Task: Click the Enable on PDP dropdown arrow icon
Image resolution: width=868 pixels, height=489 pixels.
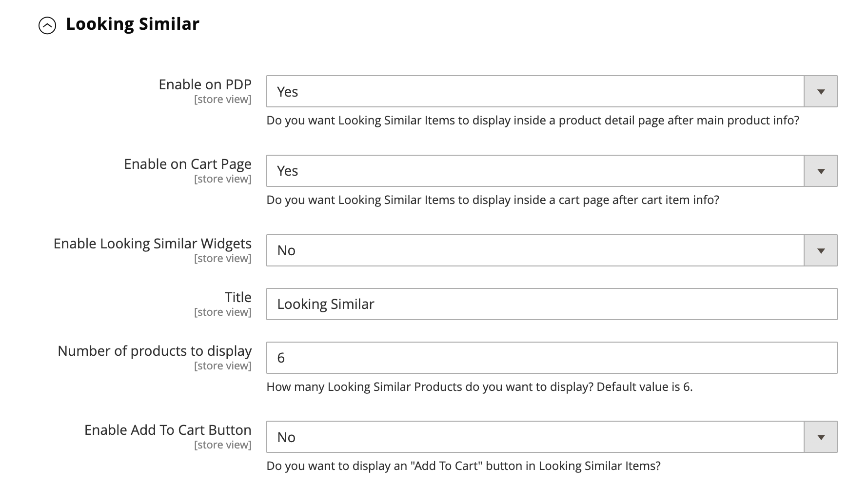Action: coord(820,91)
